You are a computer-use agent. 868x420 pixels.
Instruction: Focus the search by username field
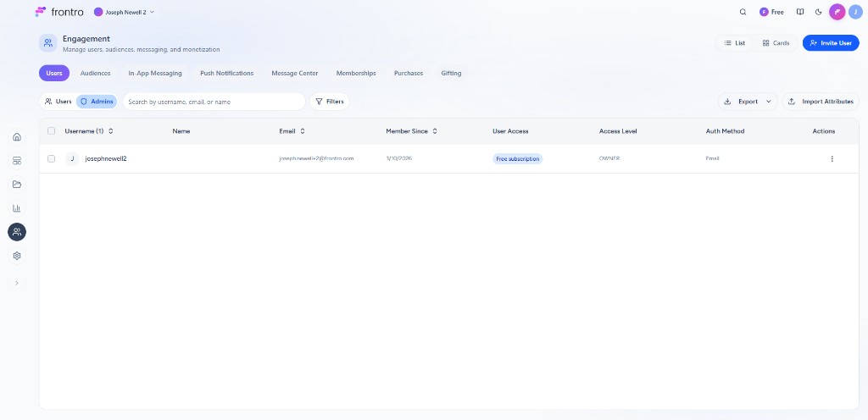click(214, 102)
